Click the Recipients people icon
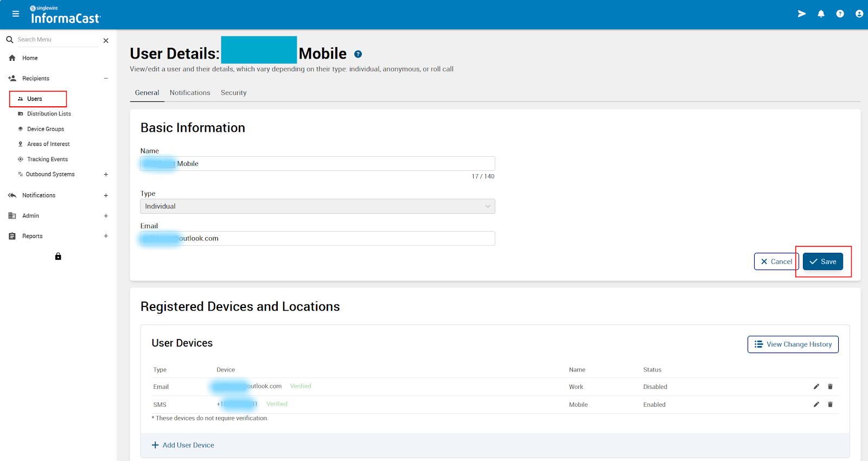The width and height of the screenshot is (868, 461). [12, 79]
